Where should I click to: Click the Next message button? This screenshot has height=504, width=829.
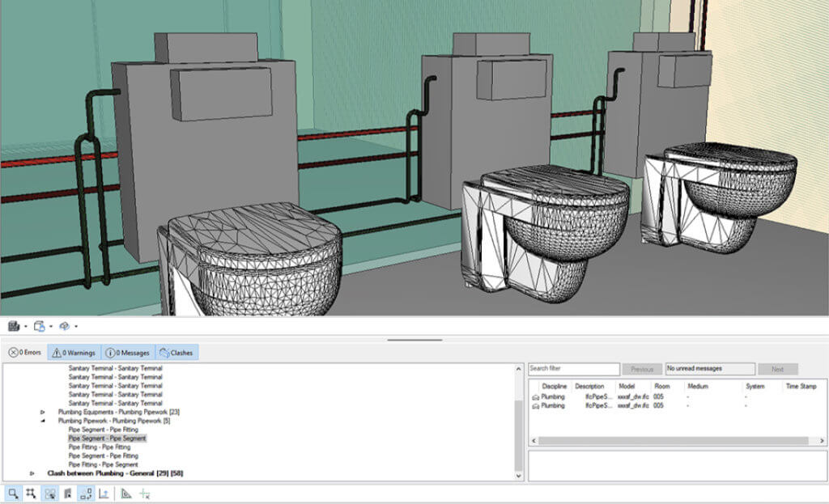(x=777, y=369)
